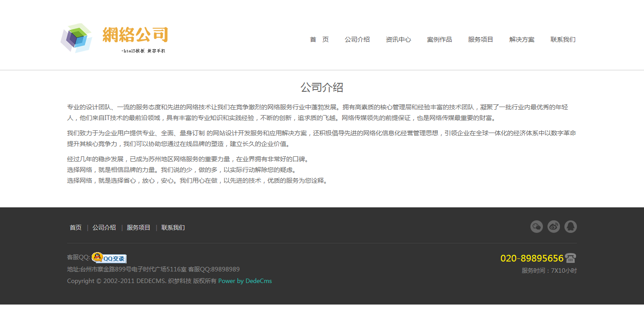
Task: Open the footer 公司介绍 link
Action: [x=104, y=228]
